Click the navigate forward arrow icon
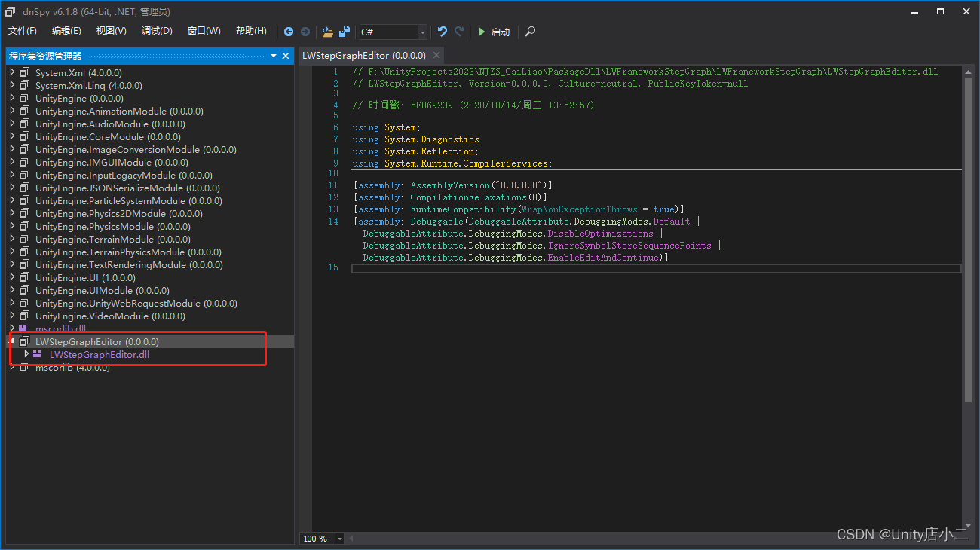This screenshot has height=550, width=980. (305, 32)
